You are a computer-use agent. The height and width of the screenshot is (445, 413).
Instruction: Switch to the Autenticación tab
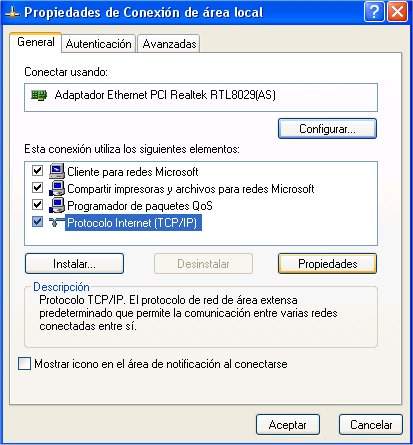click(99, 44)
